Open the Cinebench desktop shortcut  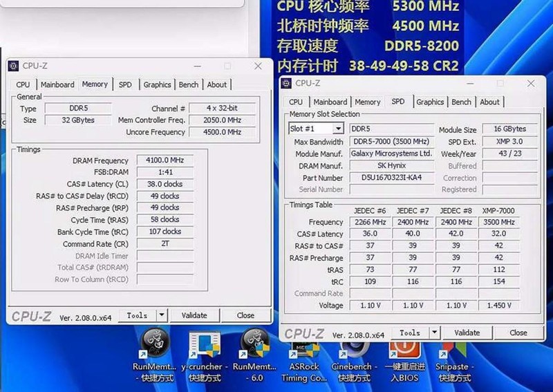click(x=353, y=362)
